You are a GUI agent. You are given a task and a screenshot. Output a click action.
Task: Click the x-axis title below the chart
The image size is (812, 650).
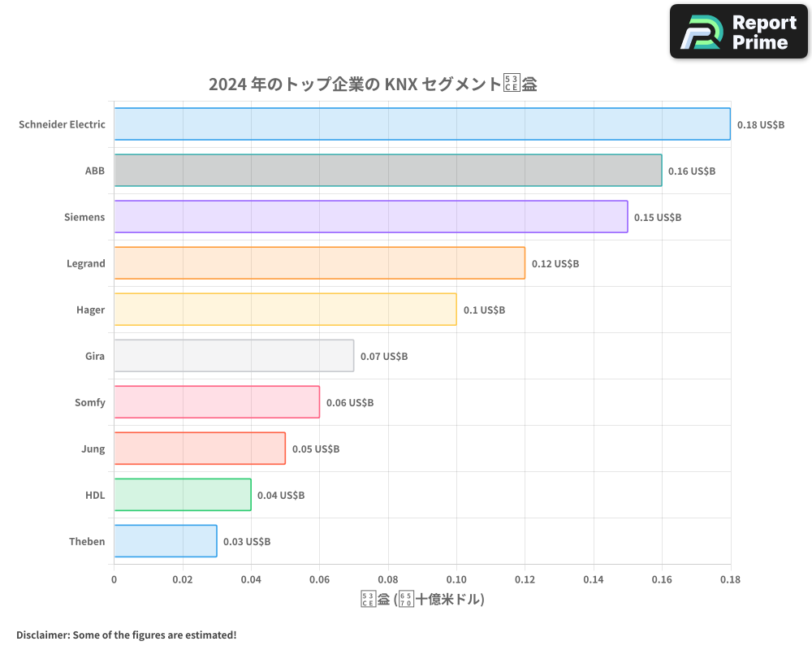[422, 597]
